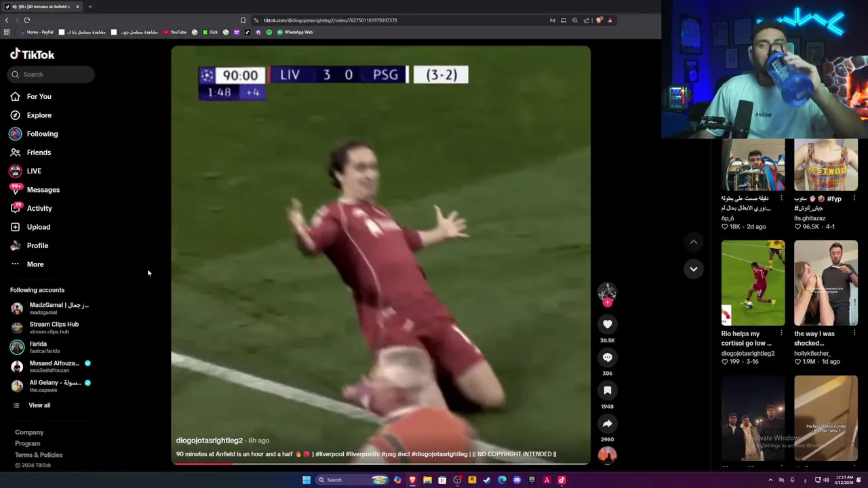This screenshot has height=488, width=868.
Task: Click bookmark icon in address bar
Action: coord(243,20)
